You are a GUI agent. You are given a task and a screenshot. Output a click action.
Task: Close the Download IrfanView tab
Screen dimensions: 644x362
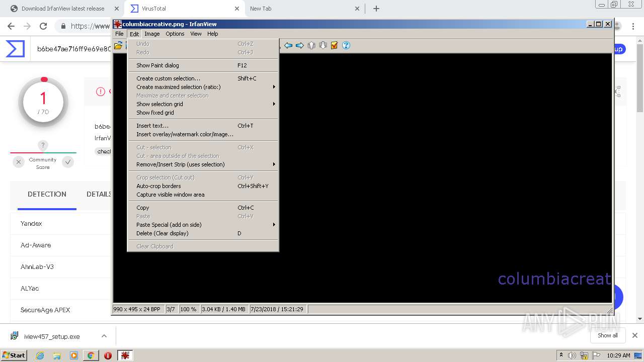(x=116, y=9)
